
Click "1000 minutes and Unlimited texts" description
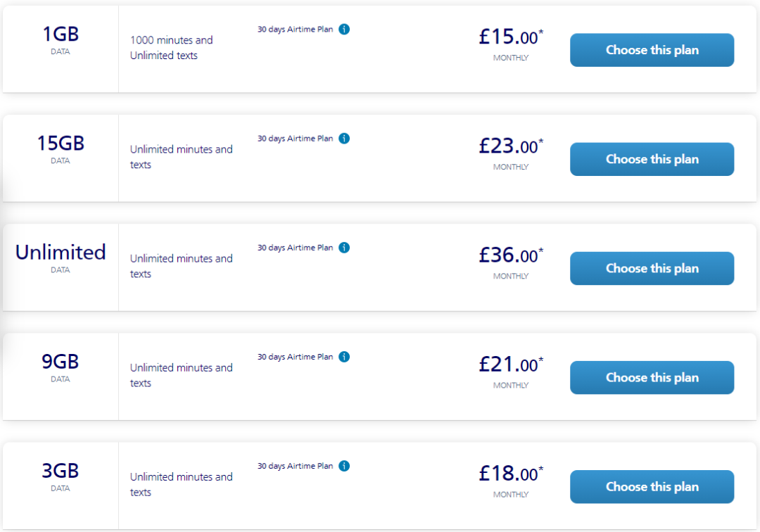point(171,48)
